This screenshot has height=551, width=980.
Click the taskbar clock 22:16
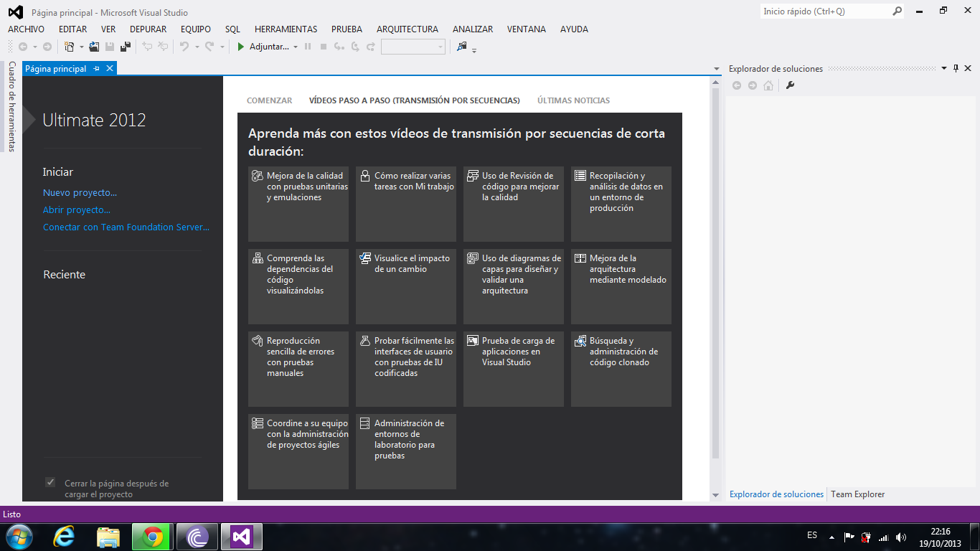[x=941, y=532]
